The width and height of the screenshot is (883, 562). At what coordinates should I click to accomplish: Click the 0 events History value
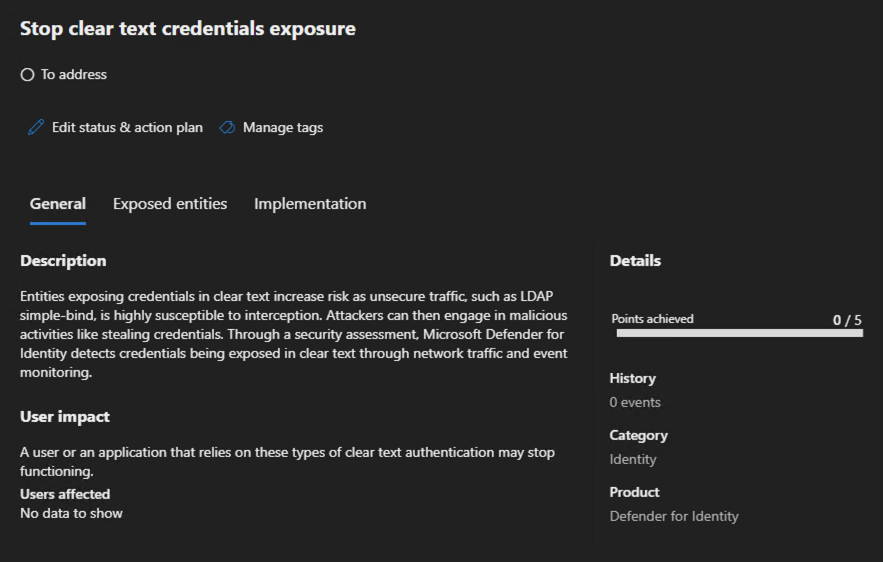pos(635,402)
